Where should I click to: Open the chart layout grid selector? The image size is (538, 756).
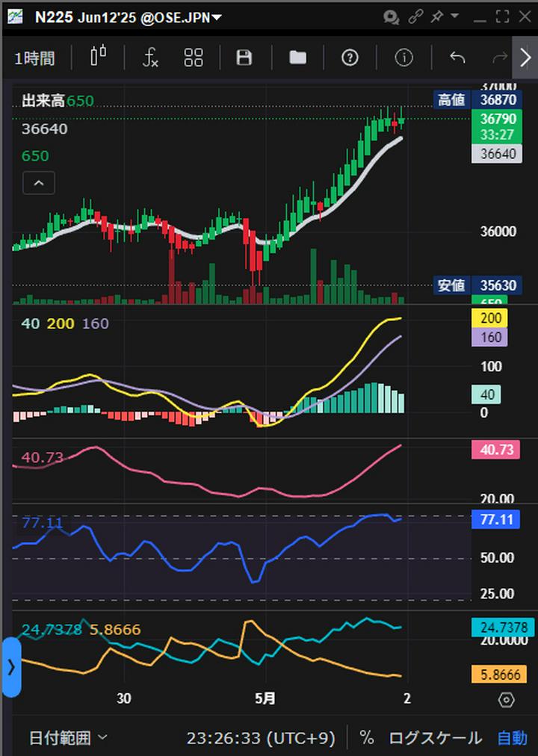(194, 58)
